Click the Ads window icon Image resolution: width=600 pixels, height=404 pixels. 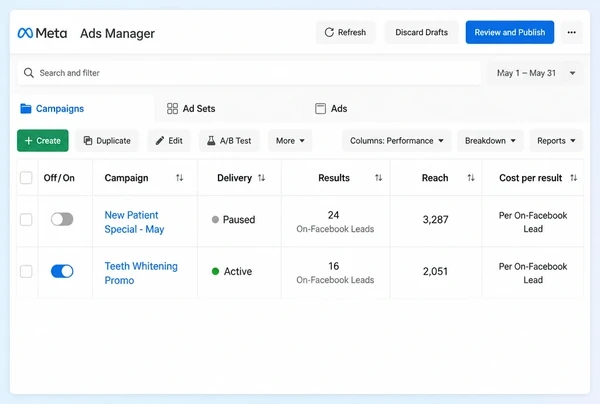pos(320,109)
